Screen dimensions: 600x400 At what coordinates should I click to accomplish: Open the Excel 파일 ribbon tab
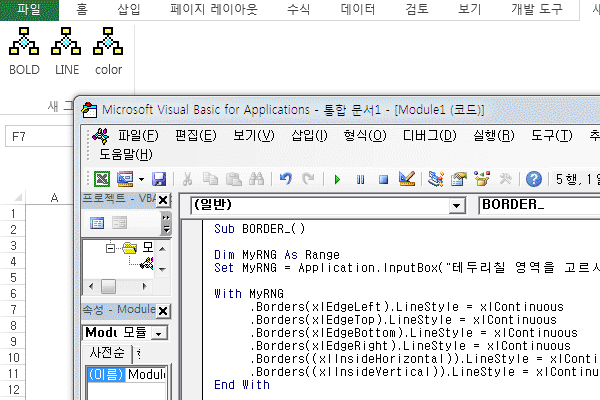29,10
